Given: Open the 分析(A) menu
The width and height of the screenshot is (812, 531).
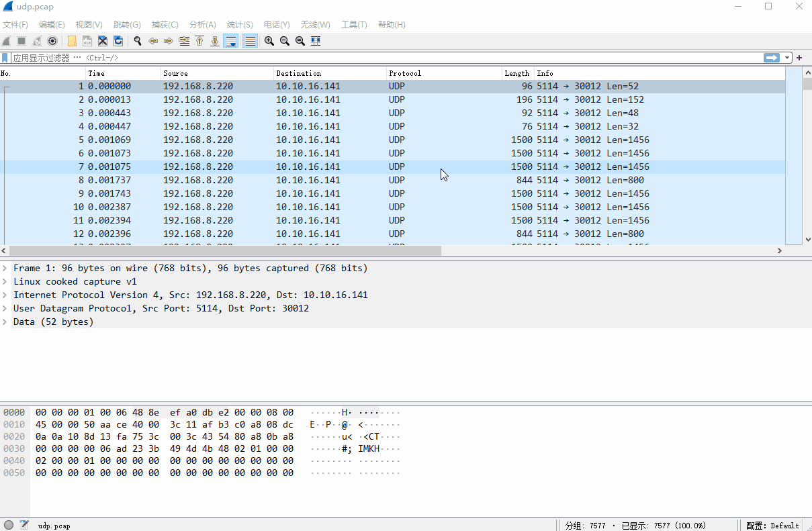Looking at the screenshot, I should 201,24.
